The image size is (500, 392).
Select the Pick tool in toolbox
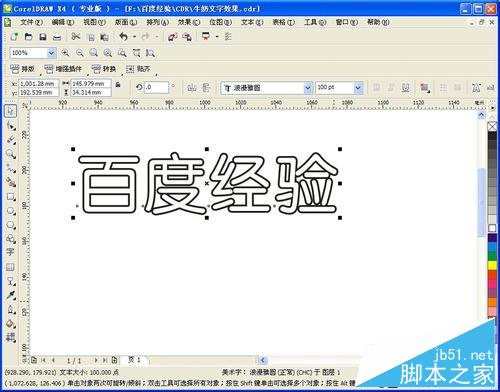pos(11,111)
